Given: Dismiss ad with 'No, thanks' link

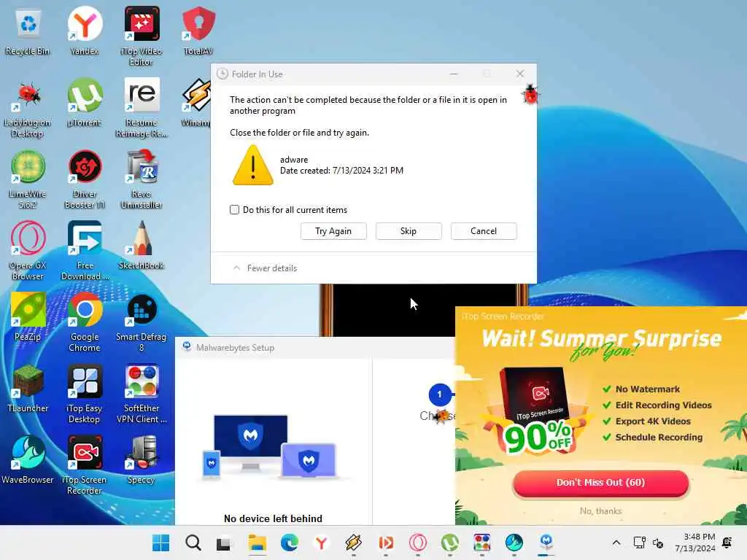Looking at the screenshot, I should click(x=601, y=511).
